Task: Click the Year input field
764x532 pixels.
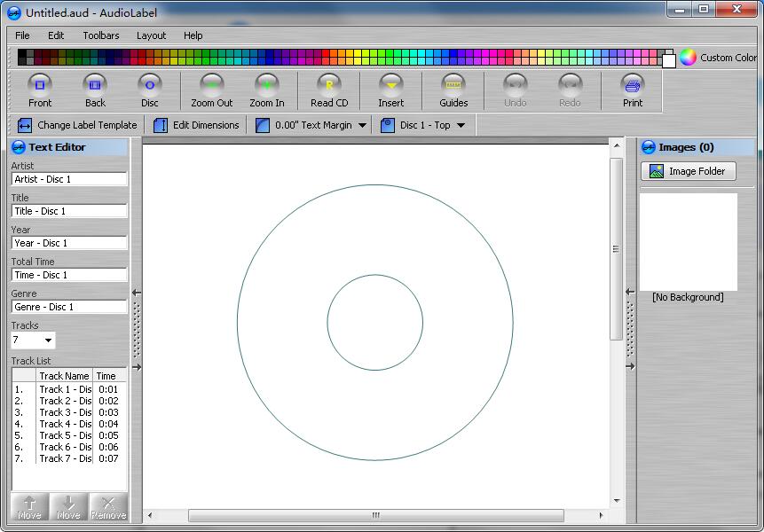Action: point(69,243)
